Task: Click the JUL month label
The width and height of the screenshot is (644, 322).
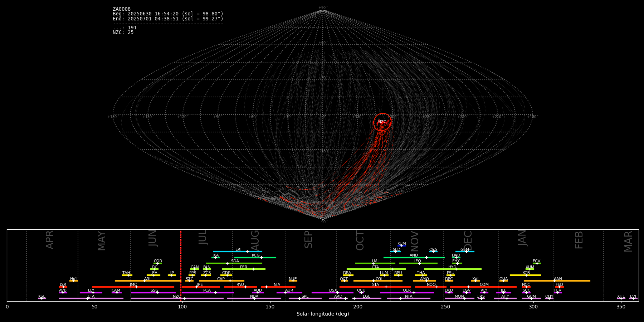Action: 203,237
